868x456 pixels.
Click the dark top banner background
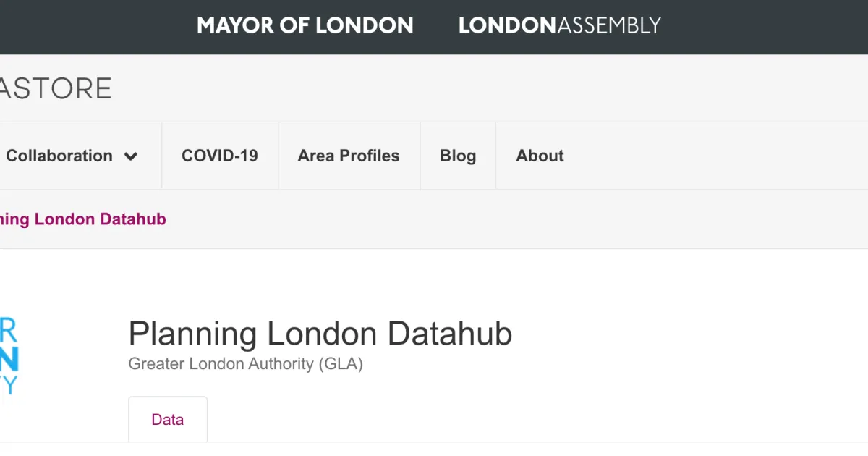pos(781,26)
